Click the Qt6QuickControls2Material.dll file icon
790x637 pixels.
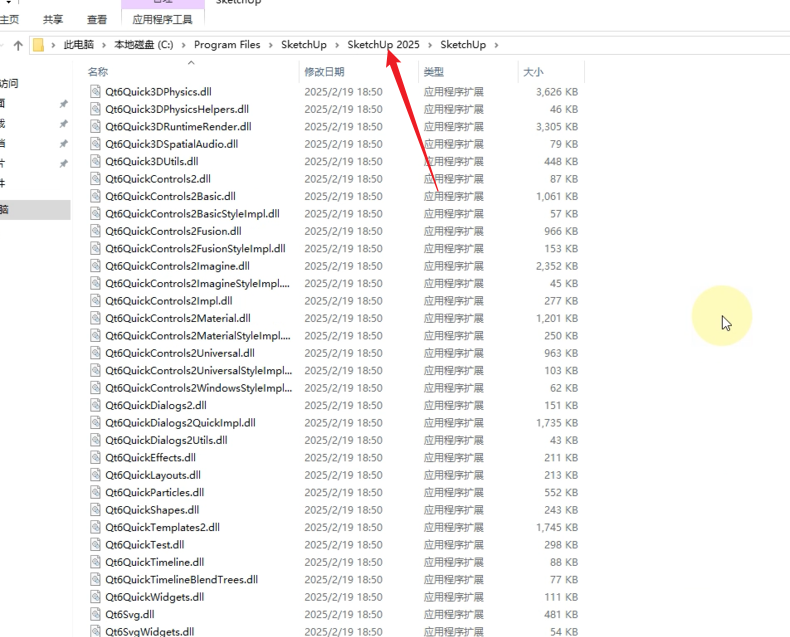tap(95, 318)
